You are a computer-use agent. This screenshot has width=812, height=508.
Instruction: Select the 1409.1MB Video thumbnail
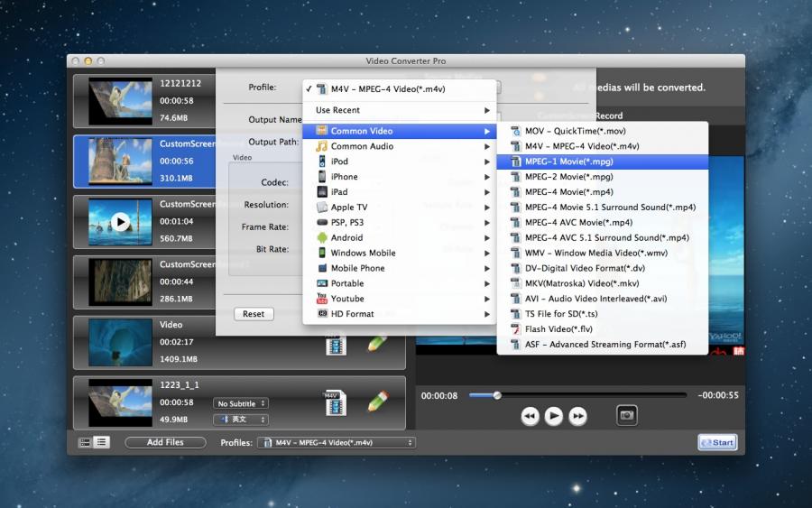[x=120, y=343]
